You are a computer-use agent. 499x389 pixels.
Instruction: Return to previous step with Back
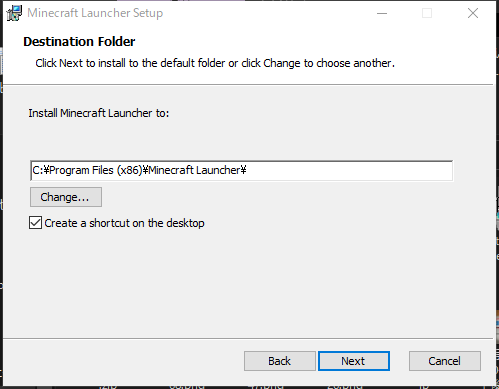pos(280,361)
